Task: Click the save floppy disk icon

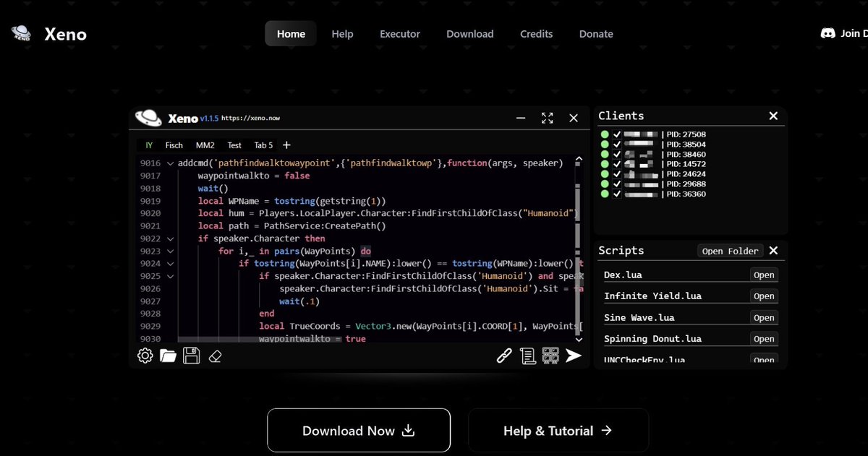Action: click(191, 356)
